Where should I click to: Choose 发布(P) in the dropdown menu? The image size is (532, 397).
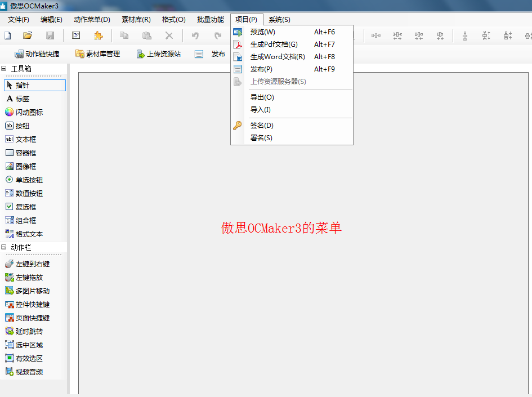[x=292, y=69]
